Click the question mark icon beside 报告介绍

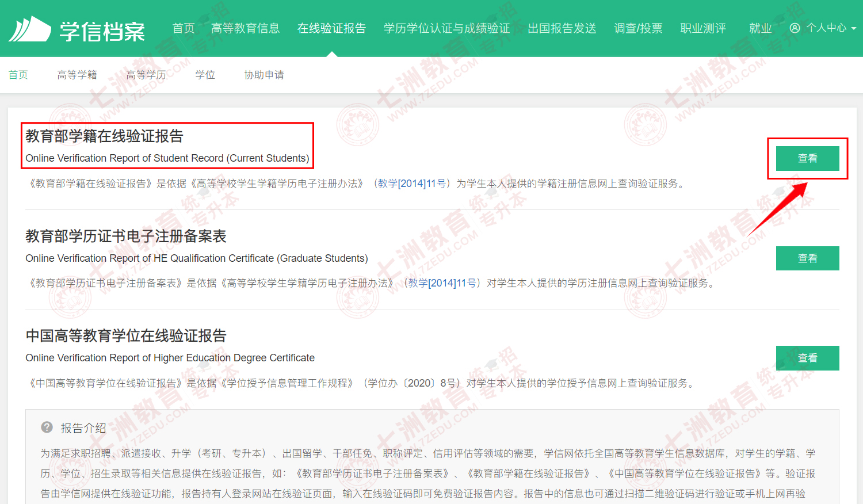[47, 427]
